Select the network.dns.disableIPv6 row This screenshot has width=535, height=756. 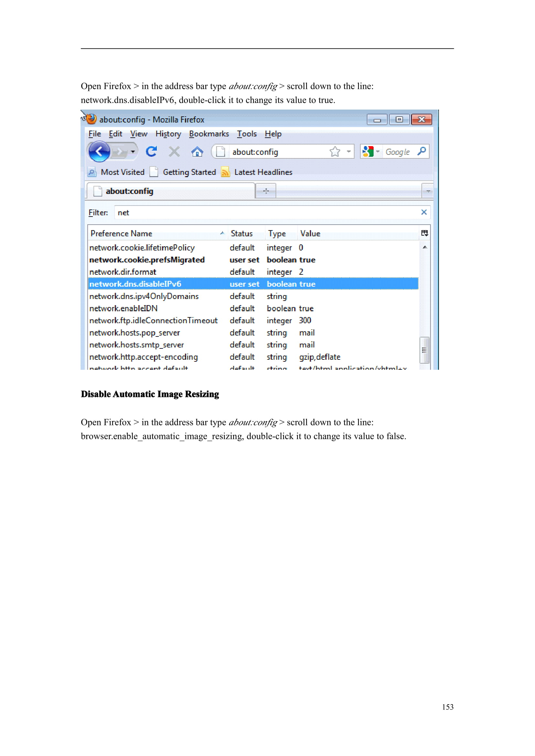253,284
